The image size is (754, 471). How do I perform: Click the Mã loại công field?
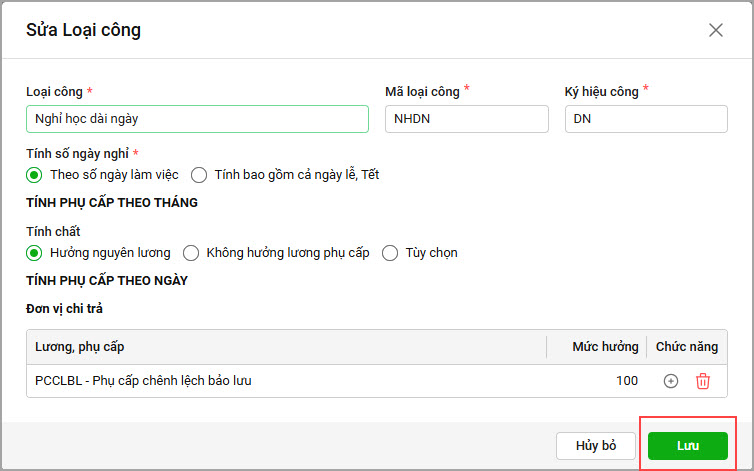pyautogui.click(x=466, y=119)
